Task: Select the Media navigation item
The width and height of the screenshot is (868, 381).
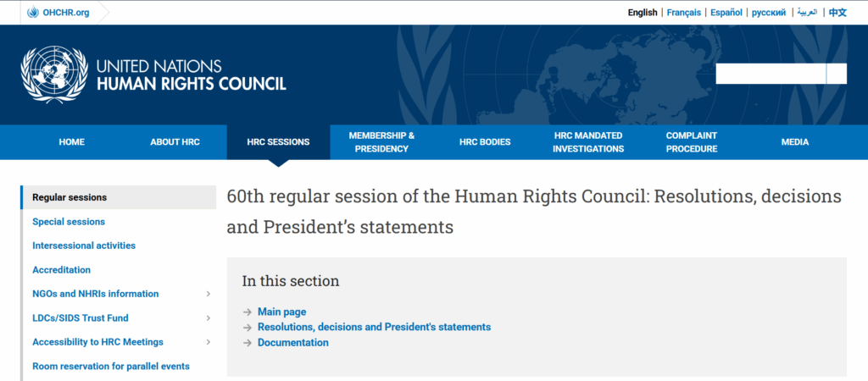Action: (795, 142)
